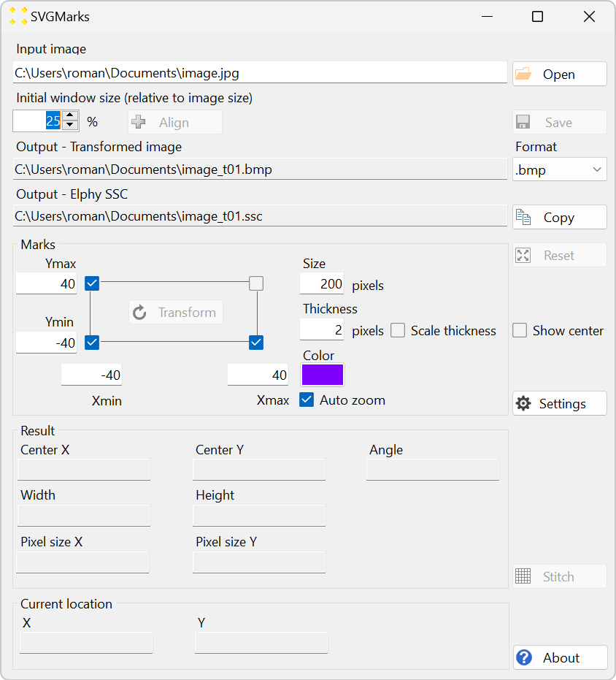Click the Stitch button label

[x=558, y=577]
